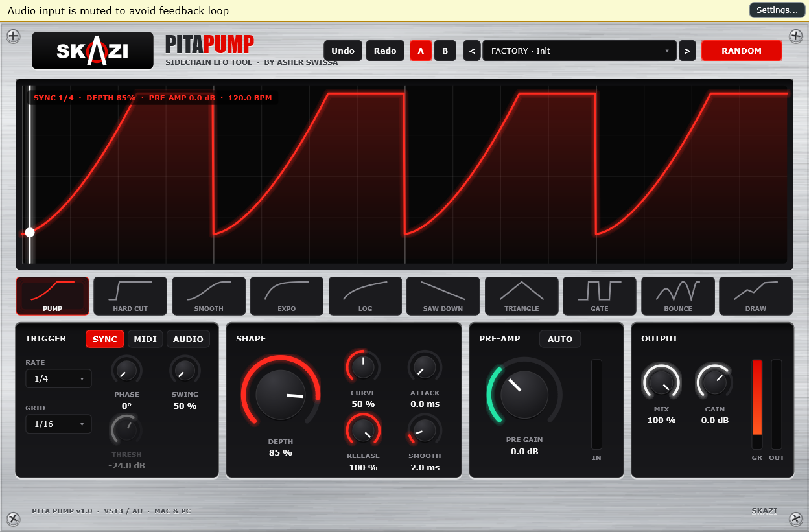
Task: Open the RATE 1/4 dropdown
Action: (x=58, y=378)
